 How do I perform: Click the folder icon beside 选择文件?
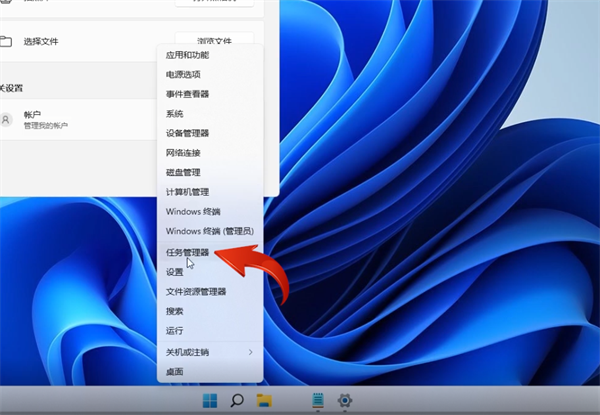point(6,41)
